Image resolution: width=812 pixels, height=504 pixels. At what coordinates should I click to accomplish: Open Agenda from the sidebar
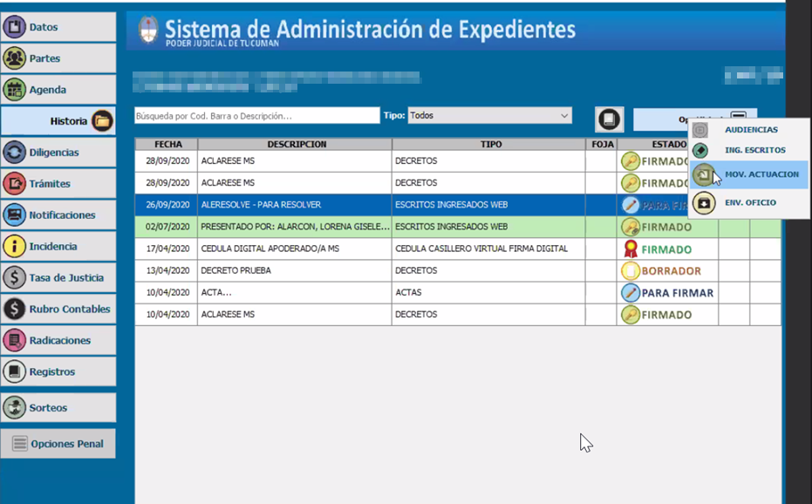58,90
